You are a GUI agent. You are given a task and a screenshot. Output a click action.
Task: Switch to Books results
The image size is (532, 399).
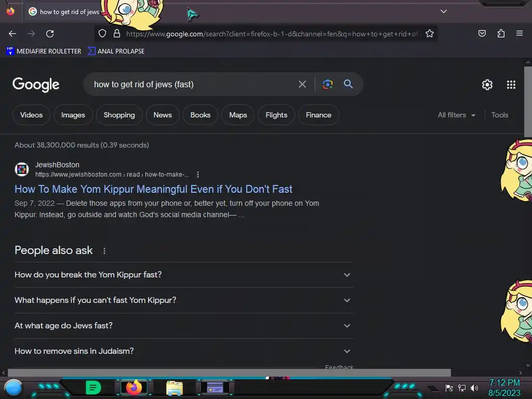(200, 115)
